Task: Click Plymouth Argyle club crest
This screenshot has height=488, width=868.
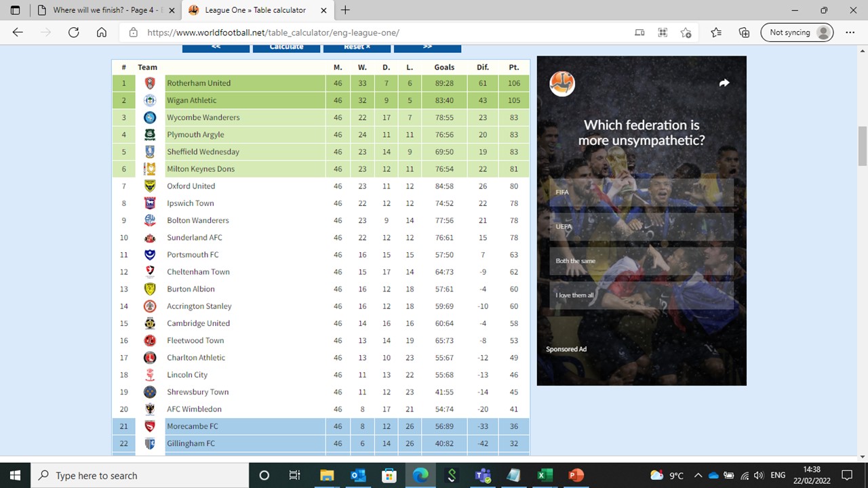Action: (150, 135)
